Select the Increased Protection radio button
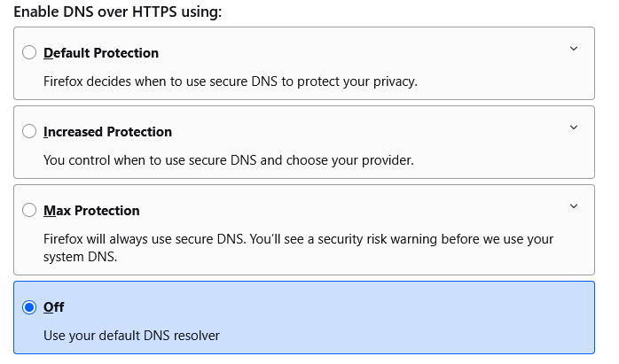The image size is (619, 364). tap(29, 131)
